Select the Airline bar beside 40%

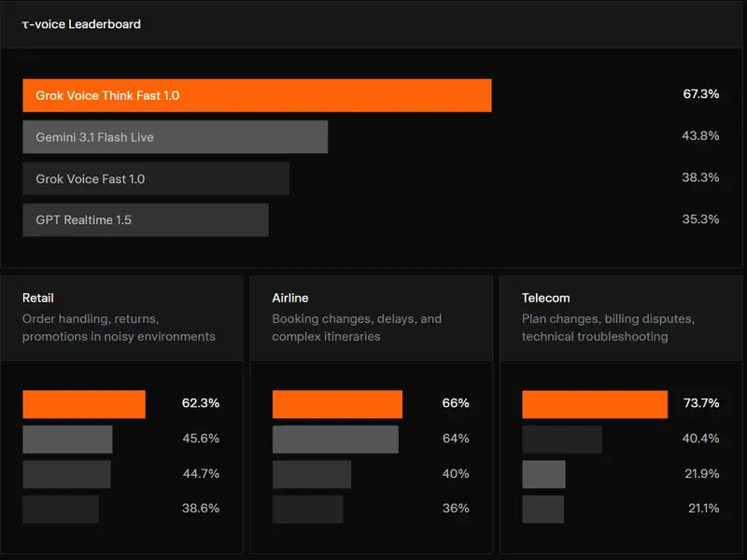312,474
